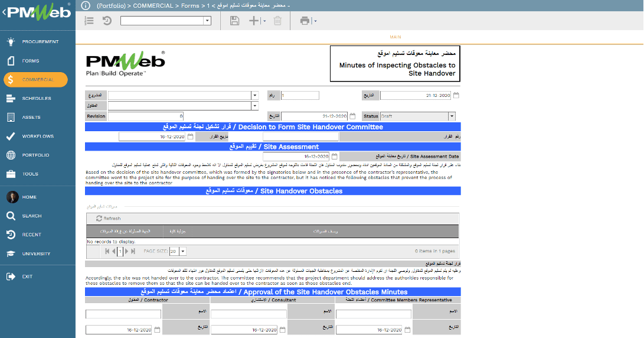Open the project (المشروع) dropdown
Screen dimensions: 644x338
click(254, 95)
